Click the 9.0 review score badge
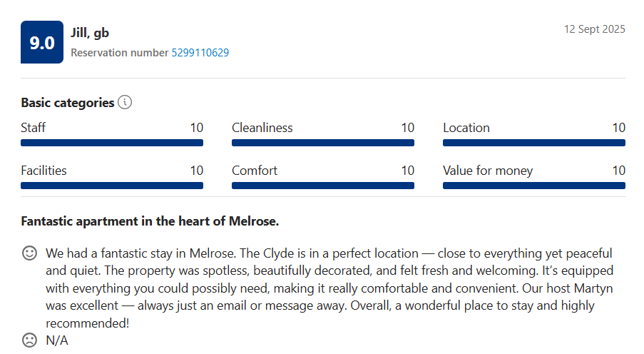 (x=42, y=42)
